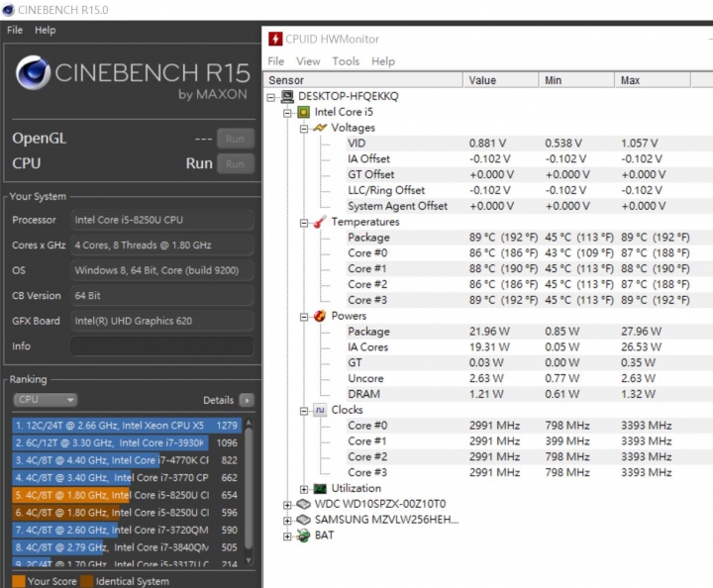The width and height of the screenshot is (713, 588).
Task: Click the Cinebench R15 sphere logo
Action: click(33, 72)
